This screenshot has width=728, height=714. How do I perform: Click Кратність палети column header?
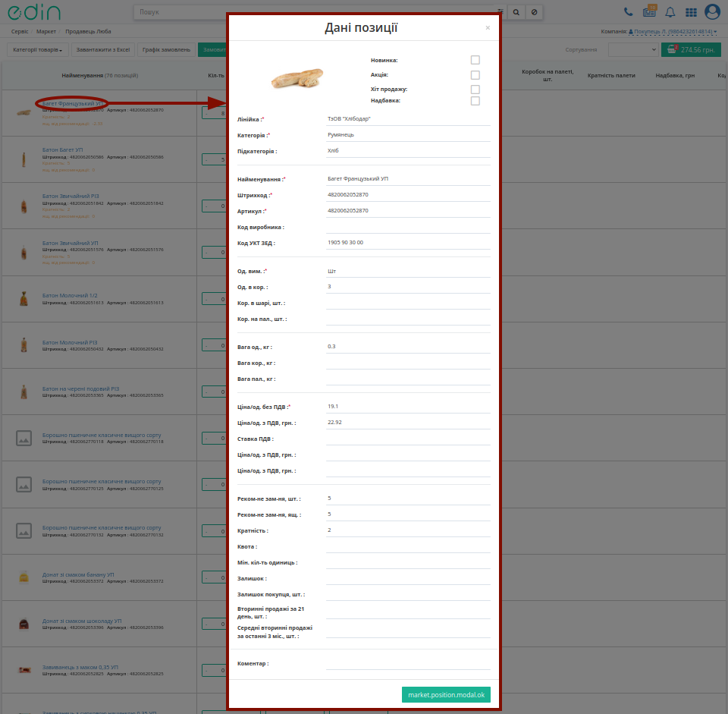[x=611, y=75]
